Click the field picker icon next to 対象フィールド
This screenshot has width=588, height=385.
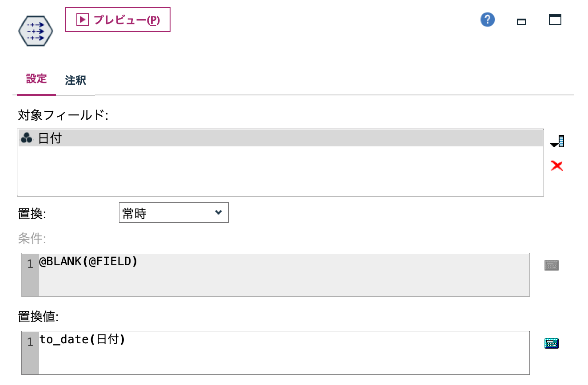(557, 141)
